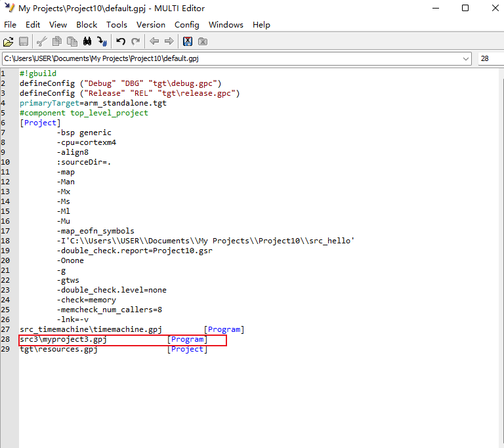Click the Paste clipboard icon

[x=72, y=41]
